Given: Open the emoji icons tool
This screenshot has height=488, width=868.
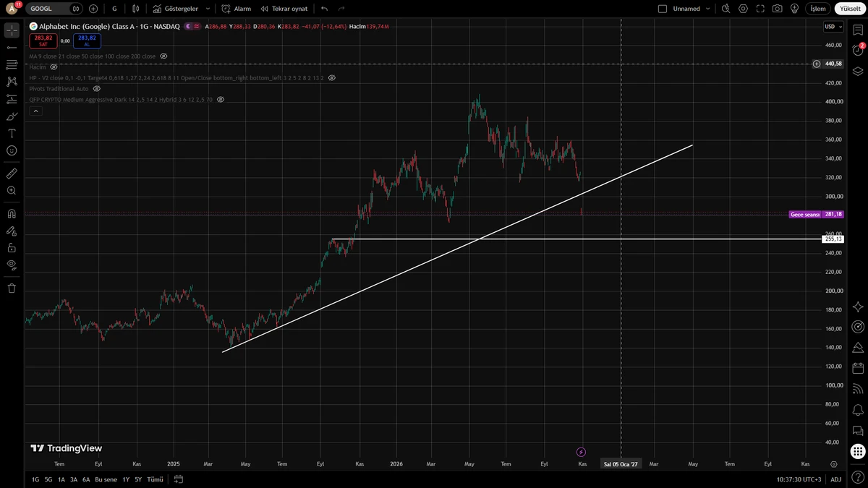Looking at the screenshot, I should pos(12,150).
